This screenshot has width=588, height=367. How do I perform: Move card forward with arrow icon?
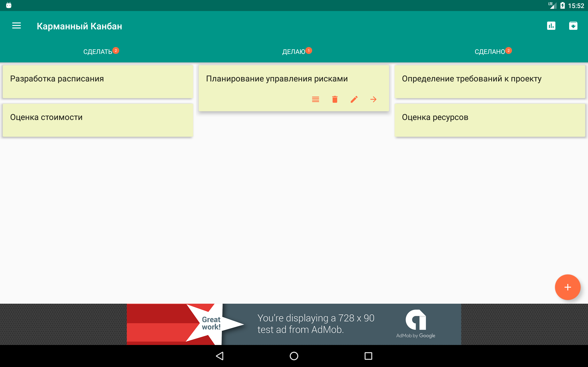[373, 99]
